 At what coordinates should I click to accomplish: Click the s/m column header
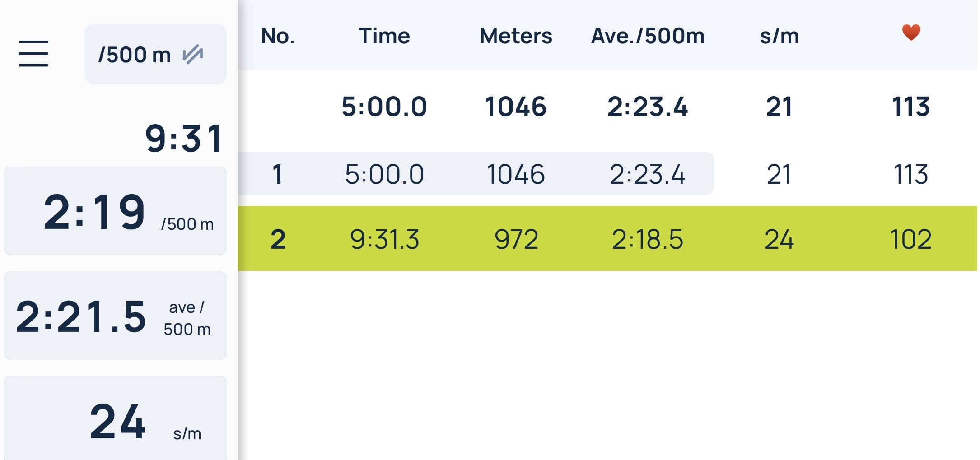779,36
